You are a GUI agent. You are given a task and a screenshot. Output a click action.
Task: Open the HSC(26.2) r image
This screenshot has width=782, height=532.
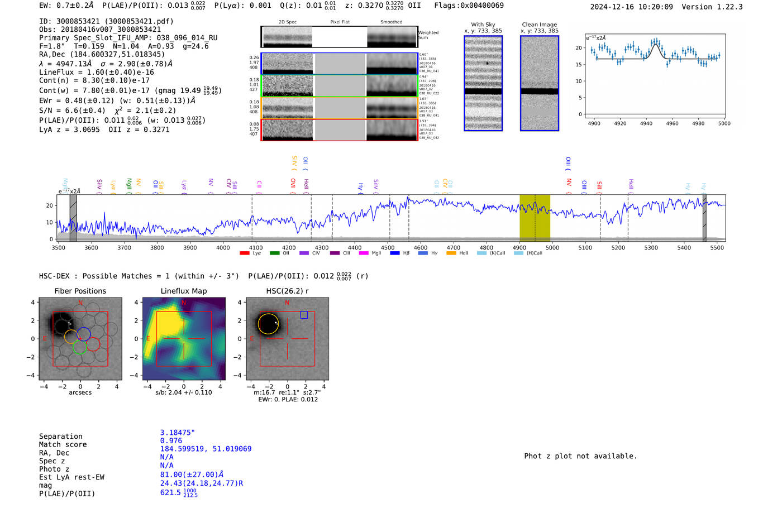(287, 339)
